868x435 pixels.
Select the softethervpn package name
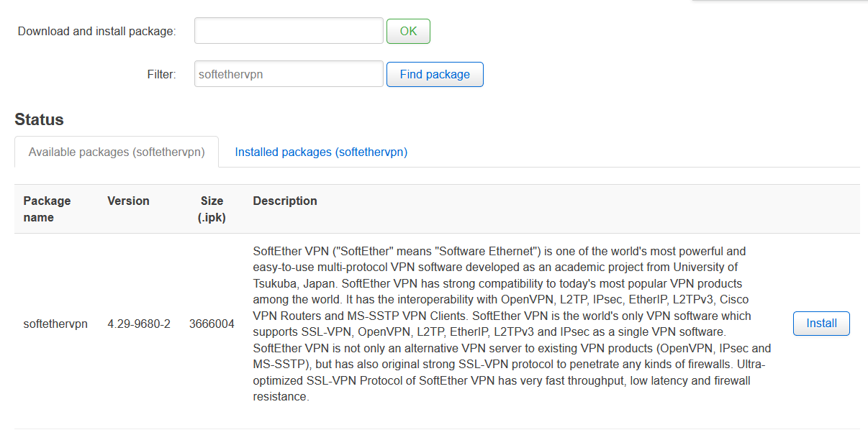[55, 324]
